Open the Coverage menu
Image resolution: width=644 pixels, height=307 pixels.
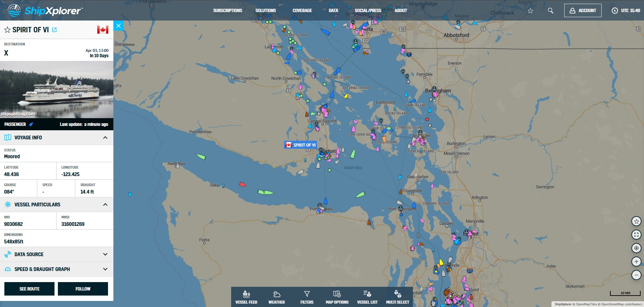[302, 10]
